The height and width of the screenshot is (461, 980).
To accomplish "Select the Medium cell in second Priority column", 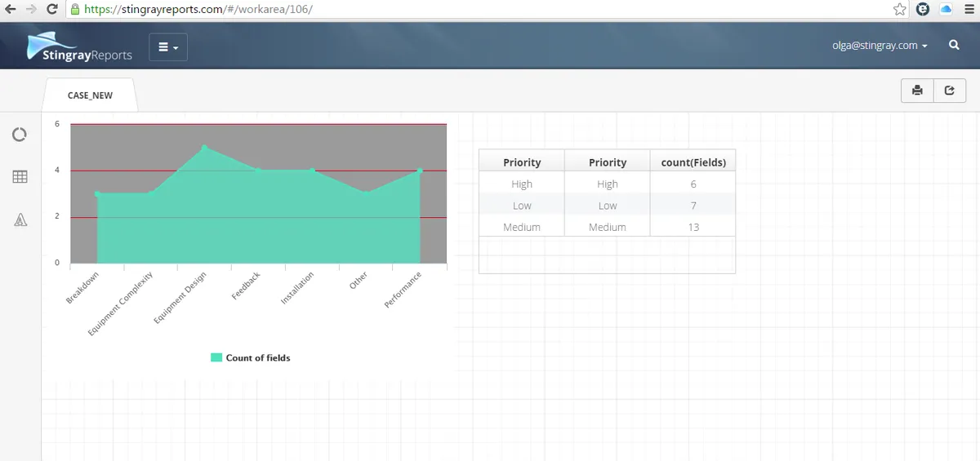I will pos(608,227).
